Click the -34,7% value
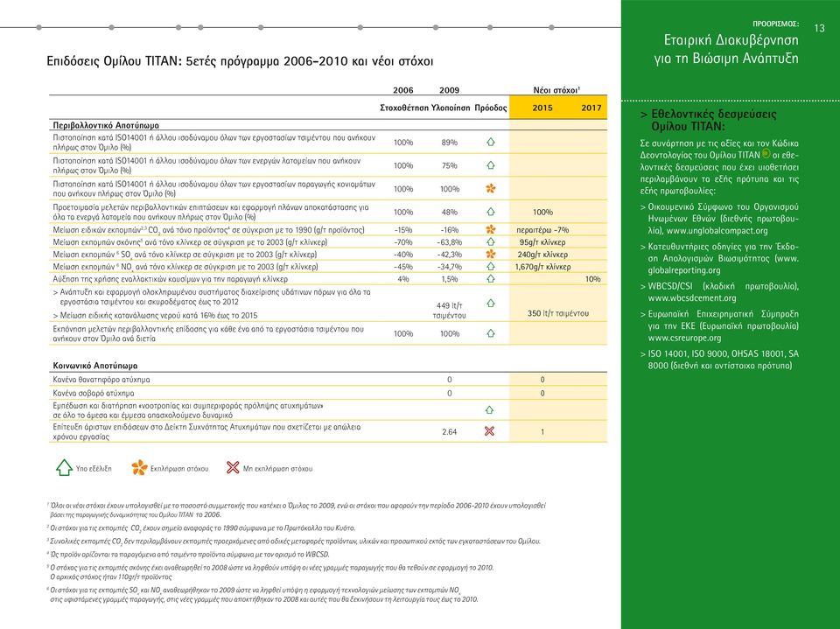This screenshot has height=629, width=840. [449, 267]
